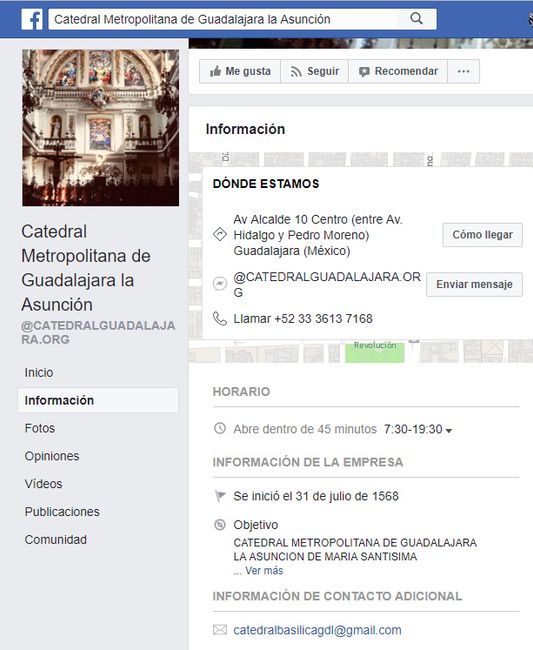The width and height of the screenshot is (533, 650).
Task: Click the Recomendar button
Action: [398, 71]
